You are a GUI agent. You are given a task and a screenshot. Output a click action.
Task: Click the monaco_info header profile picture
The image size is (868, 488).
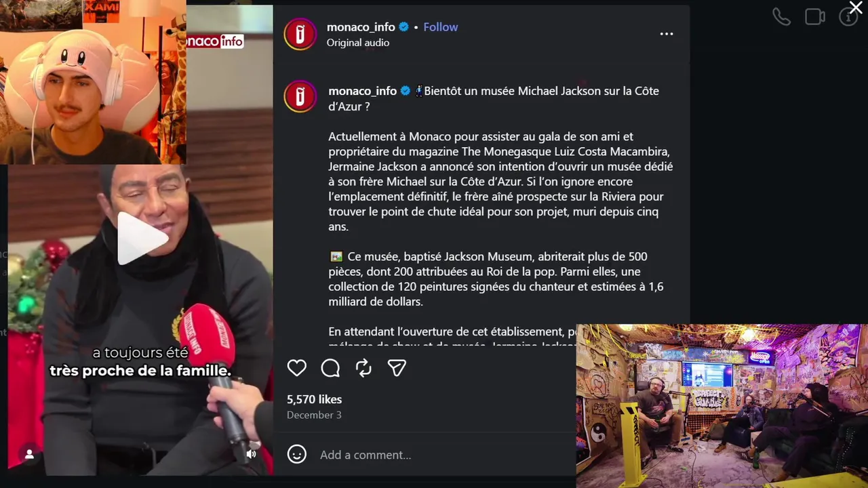[x=300, y=34]
